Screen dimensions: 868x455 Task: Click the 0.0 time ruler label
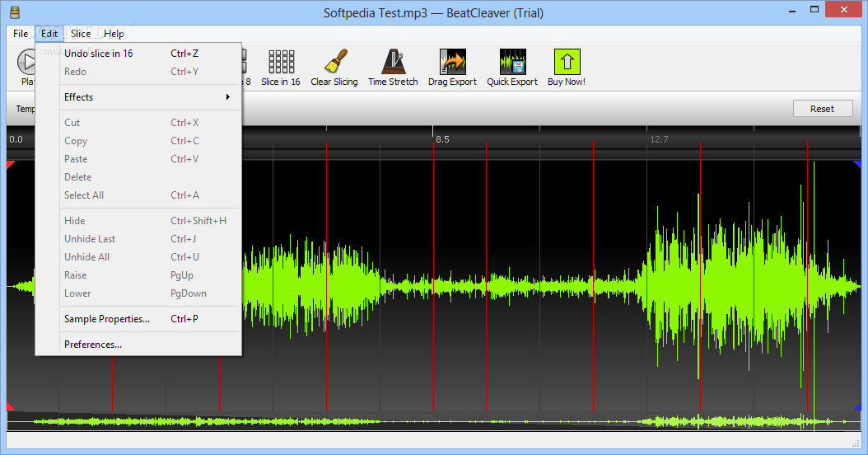(x=16, y=139)
